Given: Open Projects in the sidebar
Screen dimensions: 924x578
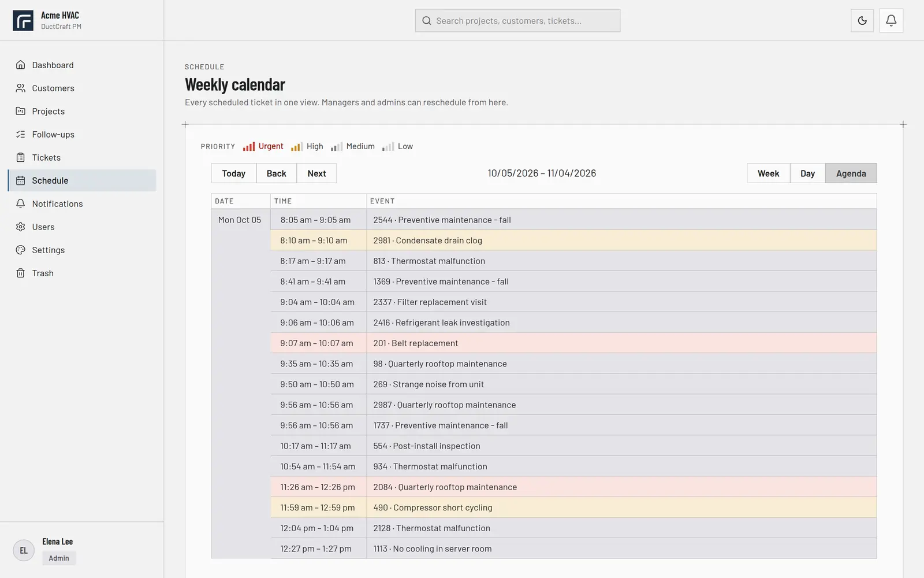Looking at the screenshot, I should [x=82, y=111].
